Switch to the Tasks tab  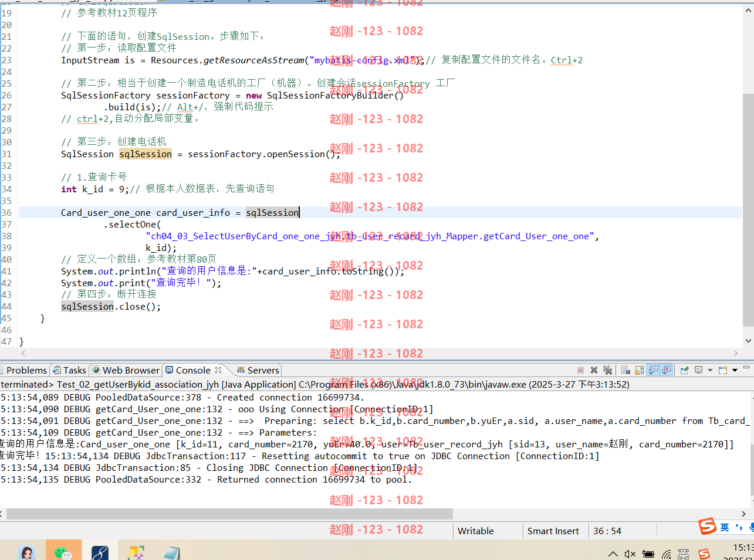coord(70,370)
